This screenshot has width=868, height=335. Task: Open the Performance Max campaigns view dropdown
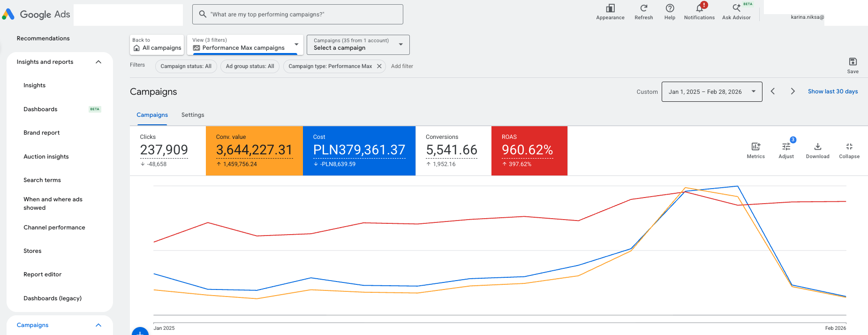point(245,45)
